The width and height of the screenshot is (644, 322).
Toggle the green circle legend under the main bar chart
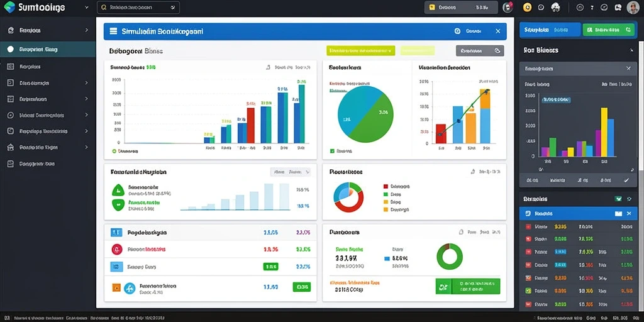point(114,151)
